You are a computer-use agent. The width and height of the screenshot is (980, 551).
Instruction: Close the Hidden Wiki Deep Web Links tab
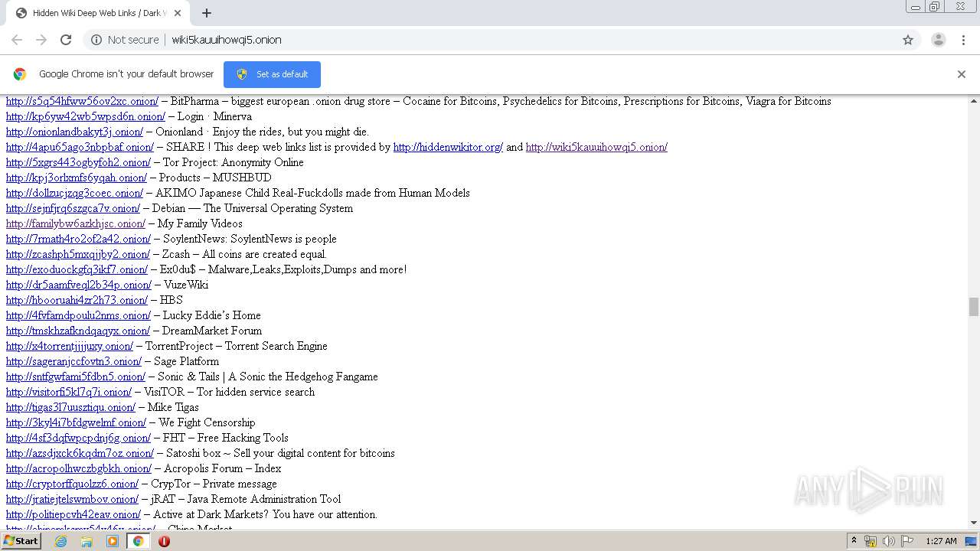pyautogui.click(x=178, y=13)
